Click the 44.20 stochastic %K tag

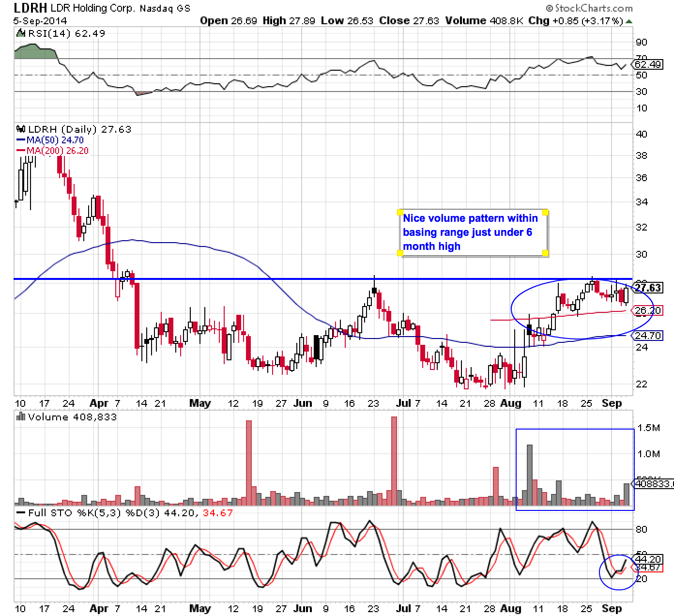pyautogui.click(x=647, y=559)
